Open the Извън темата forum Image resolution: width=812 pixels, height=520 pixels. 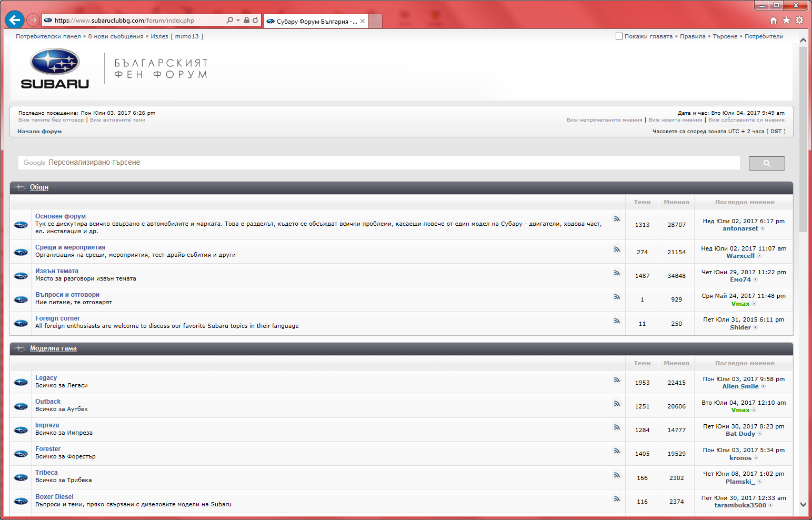tap(57, 271)
